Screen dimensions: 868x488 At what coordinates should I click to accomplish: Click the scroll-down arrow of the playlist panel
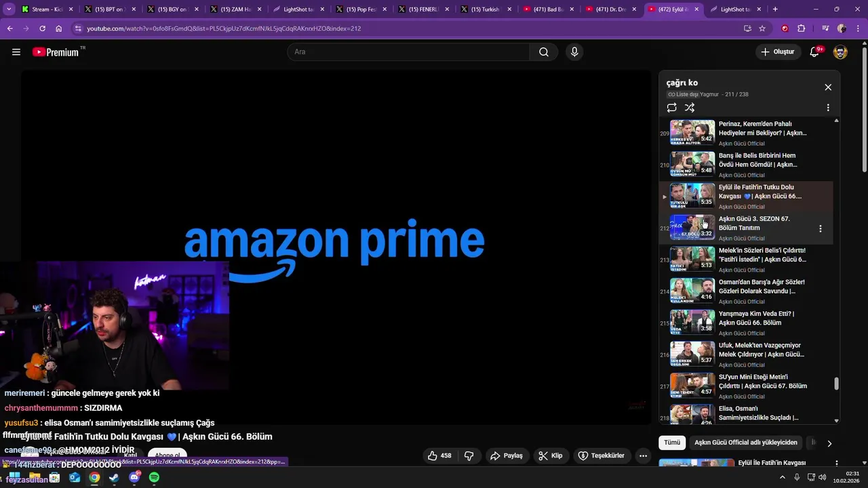pyautogui.click(x=836, y=420)
